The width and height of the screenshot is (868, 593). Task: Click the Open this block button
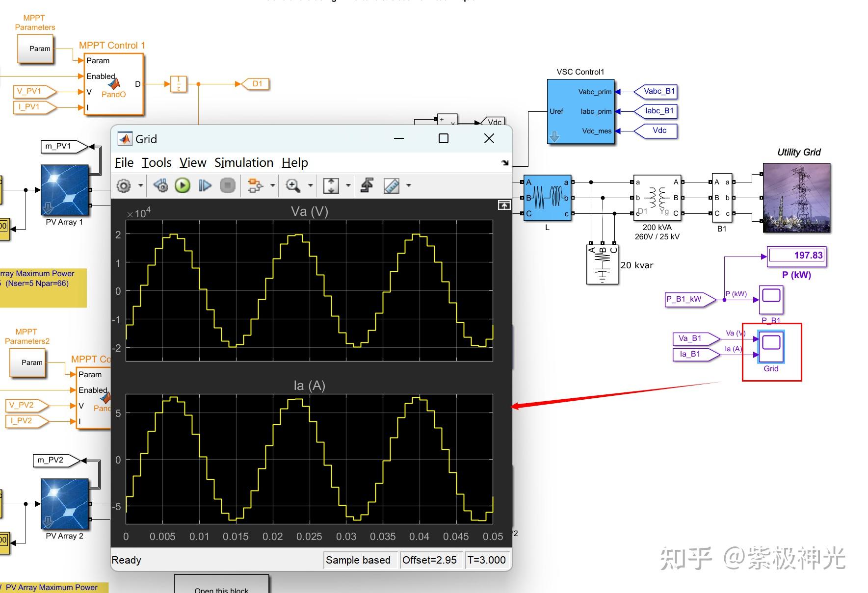click(x=222, y=588)
